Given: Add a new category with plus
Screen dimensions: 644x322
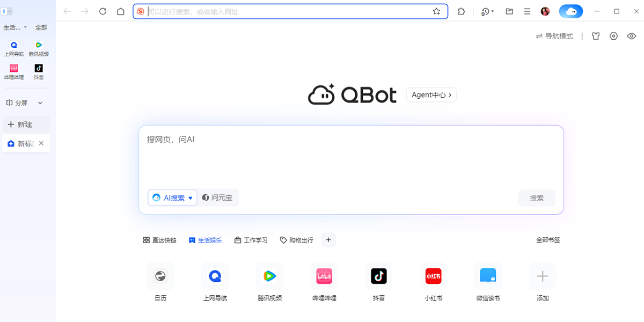Looking at the screenshot, I should (328, 240).
